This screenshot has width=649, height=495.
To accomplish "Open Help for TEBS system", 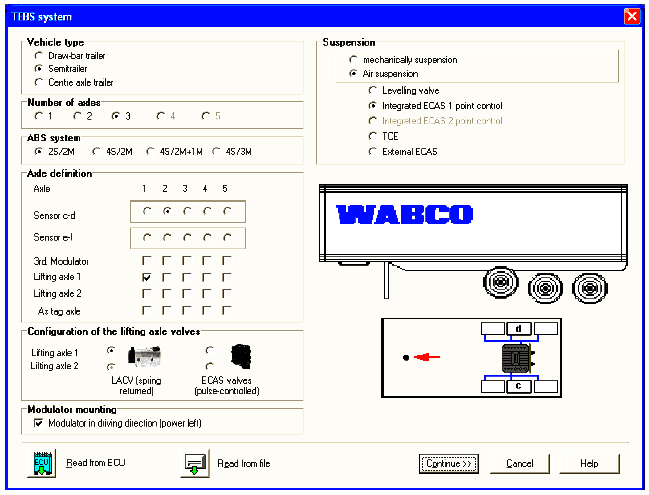I will [589, 464].
